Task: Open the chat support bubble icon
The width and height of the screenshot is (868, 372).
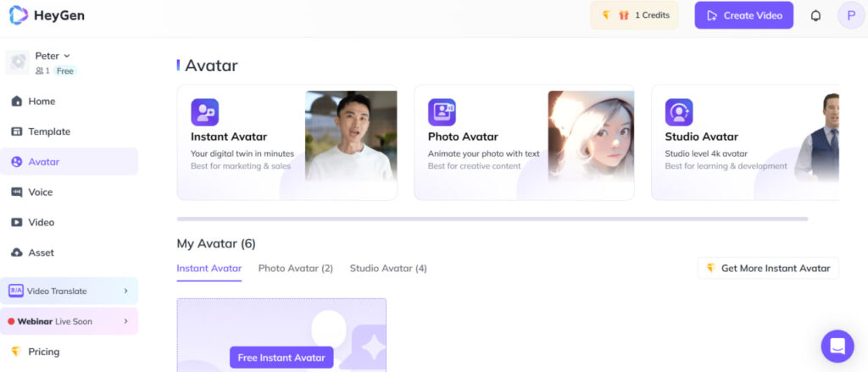Action: 837,346
